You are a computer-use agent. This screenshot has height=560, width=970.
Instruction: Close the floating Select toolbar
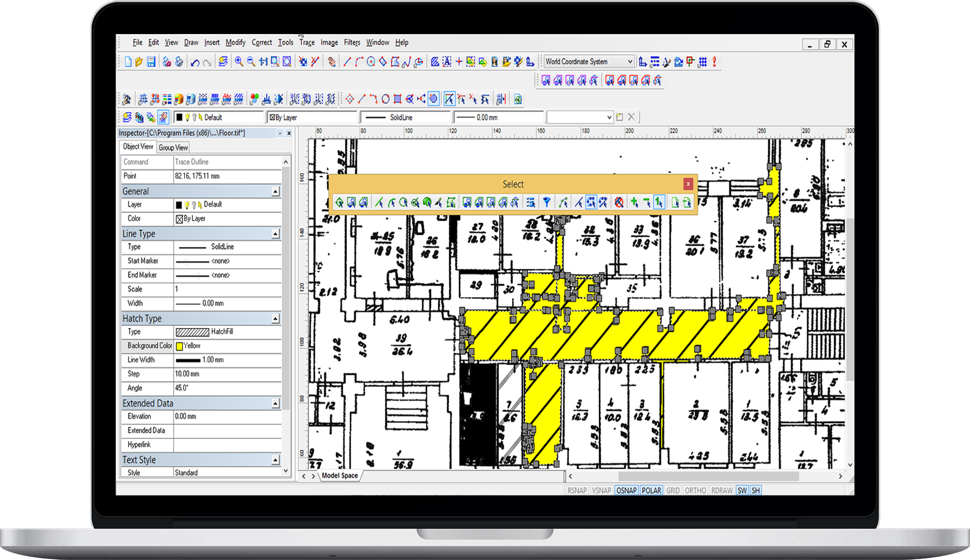point(688,184)
